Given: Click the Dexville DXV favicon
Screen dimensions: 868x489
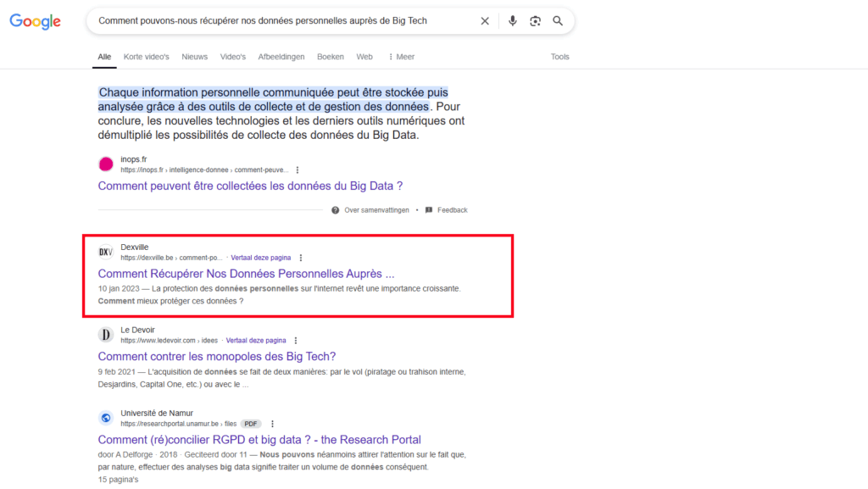Looking at the screenshot, I should coord(106,253).
